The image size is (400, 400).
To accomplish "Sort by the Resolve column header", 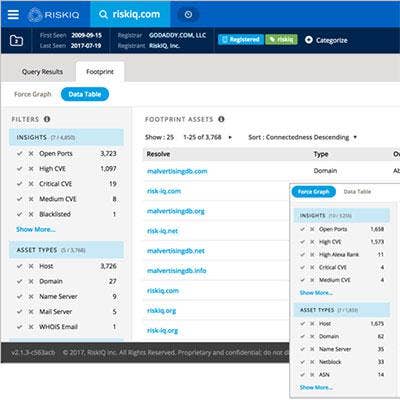I will point(158,154).
